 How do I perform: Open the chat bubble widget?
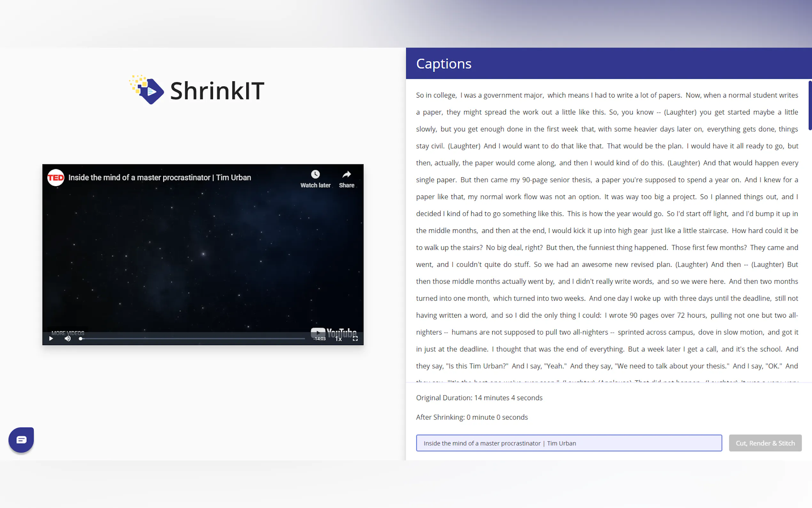pos(21,440)
